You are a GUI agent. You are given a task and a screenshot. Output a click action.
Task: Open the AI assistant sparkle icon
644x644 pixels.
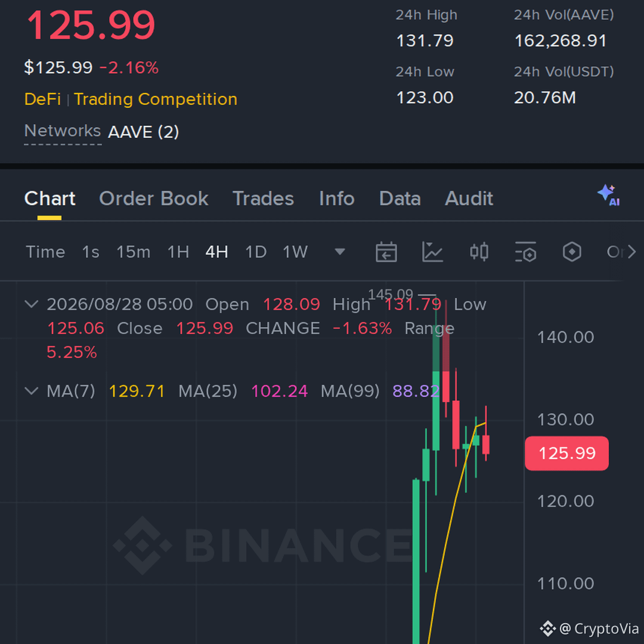click(608, 195)
